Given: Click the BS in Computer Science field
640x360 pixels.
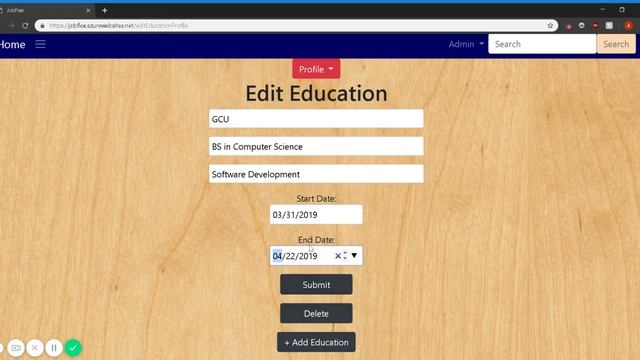Looking at the screenshot, I should tap(316, 147).
